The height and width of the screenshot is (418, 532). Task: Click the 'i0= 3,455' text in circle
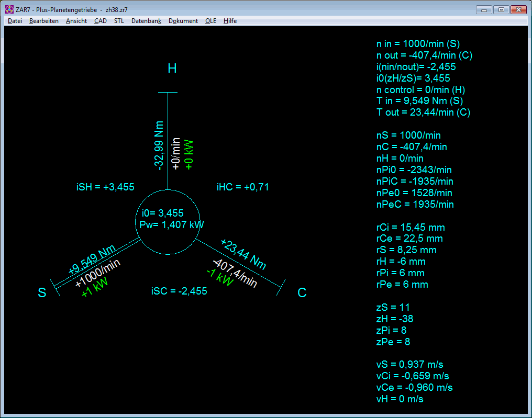(163, 213)
